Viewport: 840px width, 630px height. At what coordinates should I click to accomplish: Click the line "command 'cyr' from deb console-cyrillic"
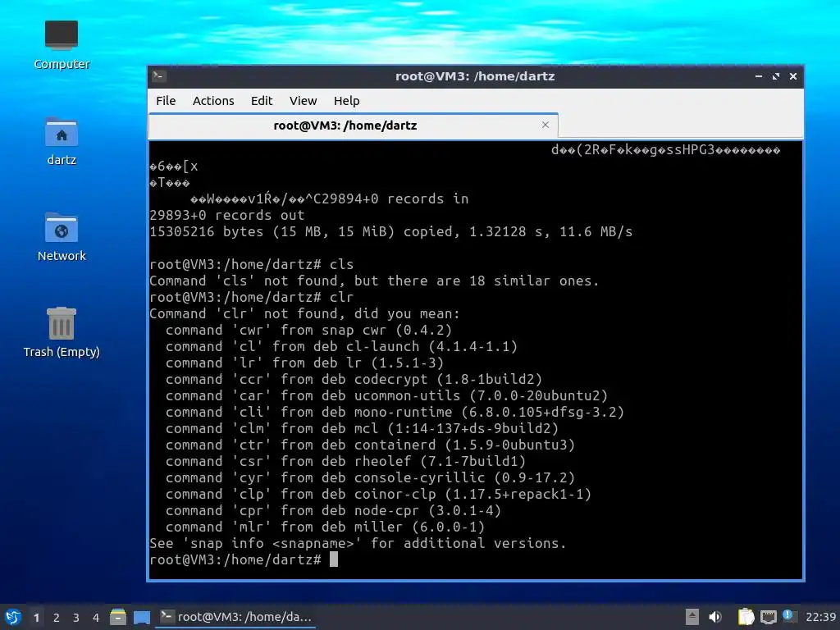(370, 478)
